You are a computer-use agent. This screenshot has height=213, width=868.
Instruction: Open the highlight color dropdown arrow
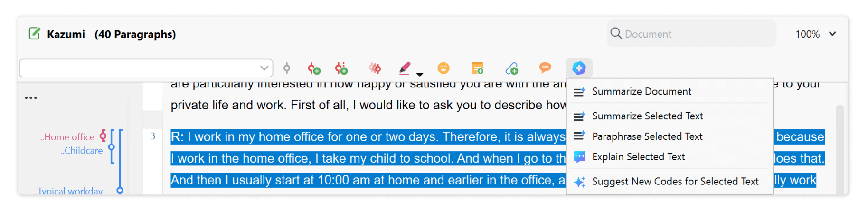tap(420, 74)
